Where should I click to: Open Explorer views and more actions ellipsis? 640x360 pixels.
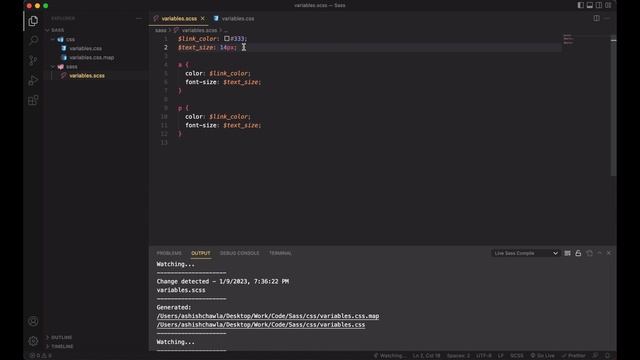click(x=139, y=18)
